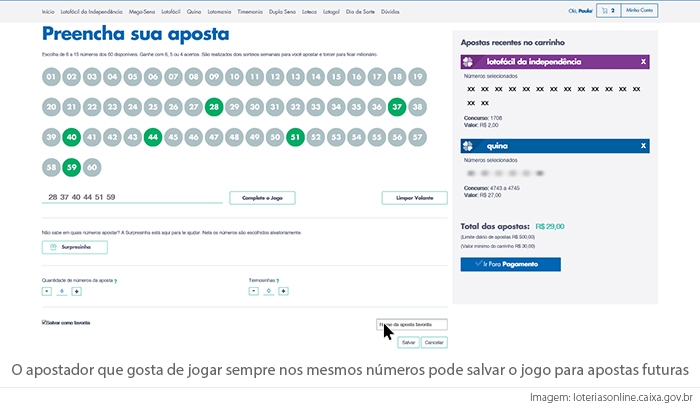
Task: Increase the Teimosinhas value
Action: pos(283,291)
